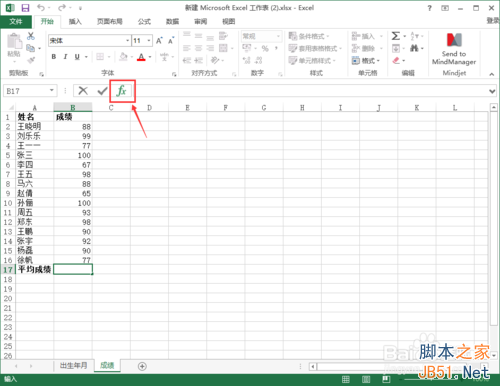Toggle underline formatting
This screenshot has width=500, height=386.
pyautogui.click(x=77, y=57)
